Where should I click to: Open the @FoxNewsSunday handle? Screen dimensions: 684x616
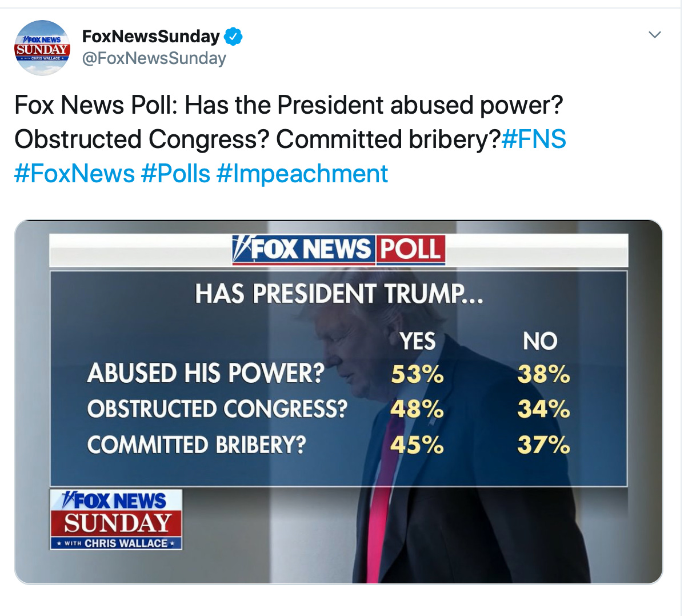click(154, 58)
